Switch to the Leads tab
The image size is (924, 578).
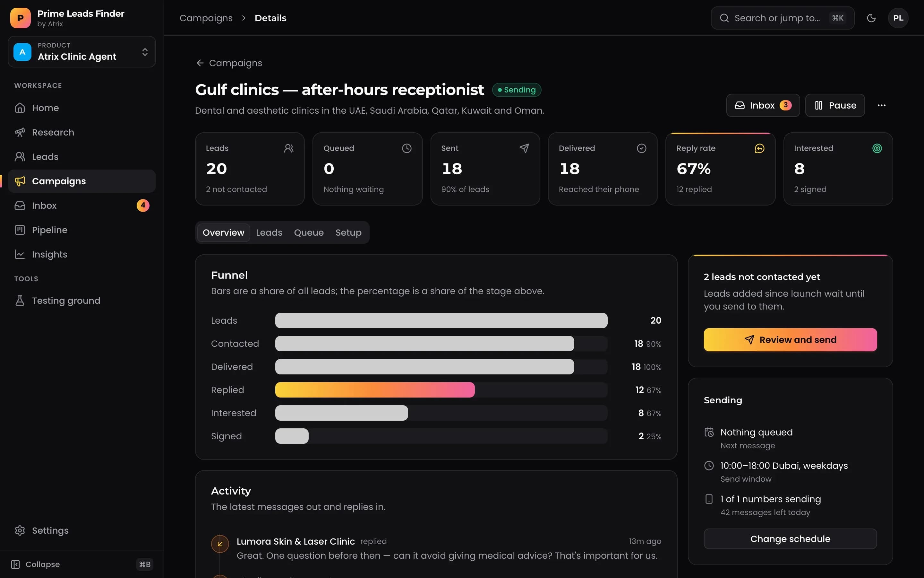tap(269, 232)
